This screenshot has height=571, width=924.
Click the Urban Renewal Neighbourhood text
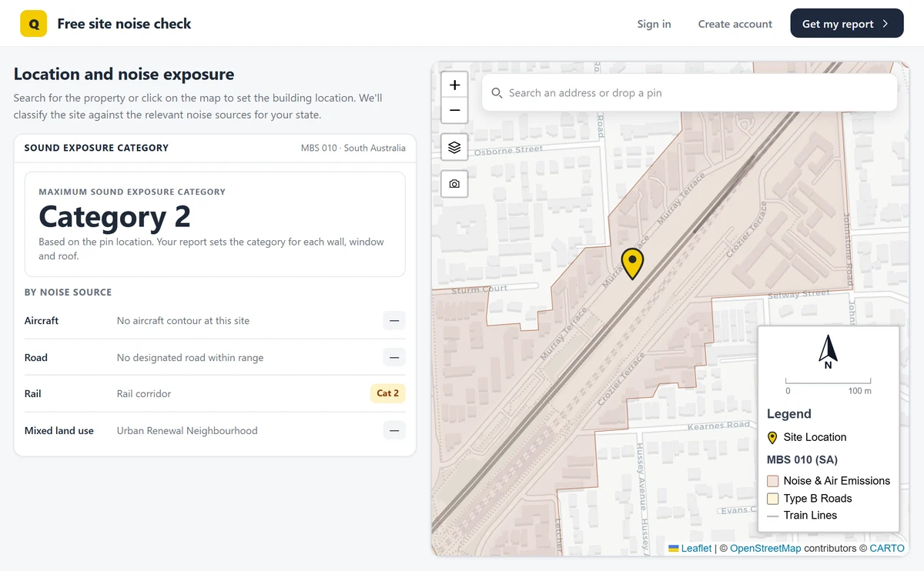(x=187, y=431)
